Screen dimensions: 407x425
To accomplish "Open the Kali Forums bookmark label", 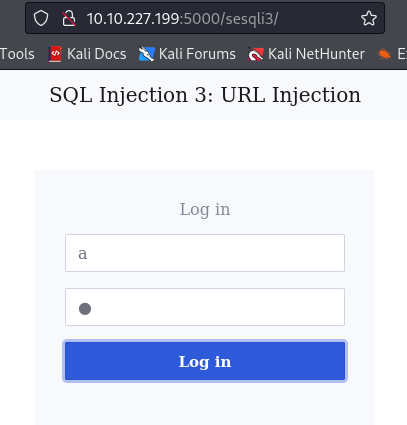I will (197, 54).
